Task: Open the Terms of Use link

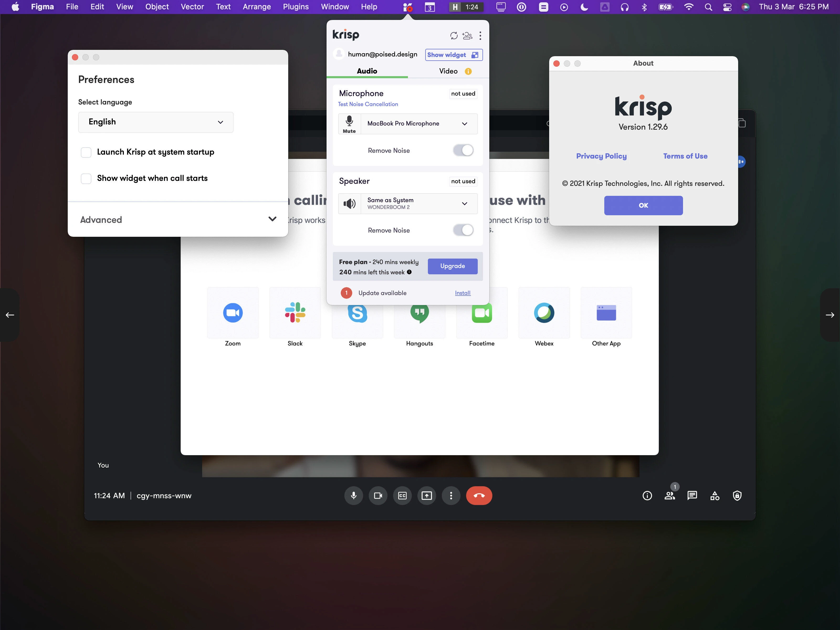Action: pyautogui.click(x=685, y=156)
